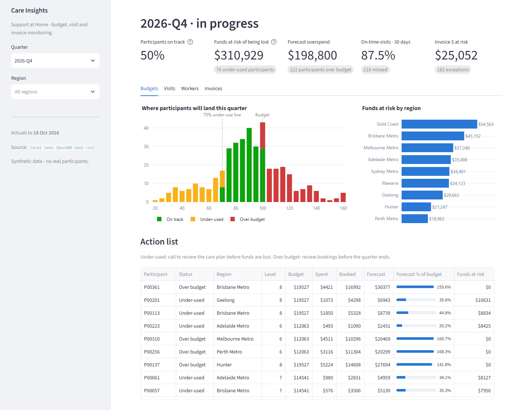This screenshot has width=532, height=410.
Task: Sort table by Status column header
Action: pyautogui.click(x=195, y=274)
